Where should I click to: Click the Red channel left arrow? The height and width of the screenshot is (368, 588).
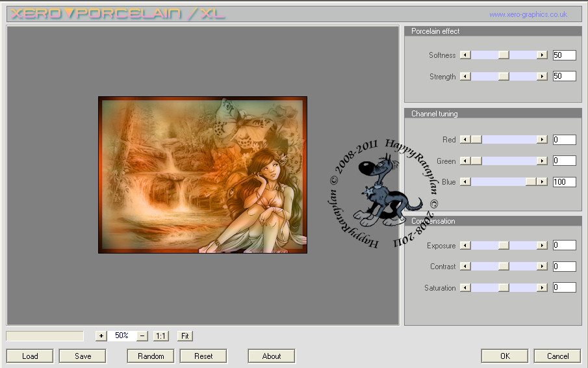coord(465,140)
